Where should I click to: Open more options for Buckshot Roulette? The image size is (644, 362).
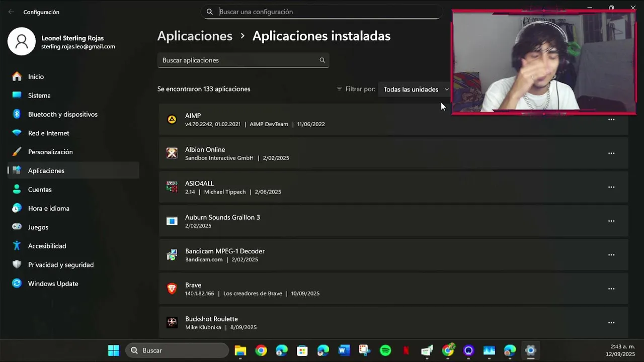(x=611, y=323)
